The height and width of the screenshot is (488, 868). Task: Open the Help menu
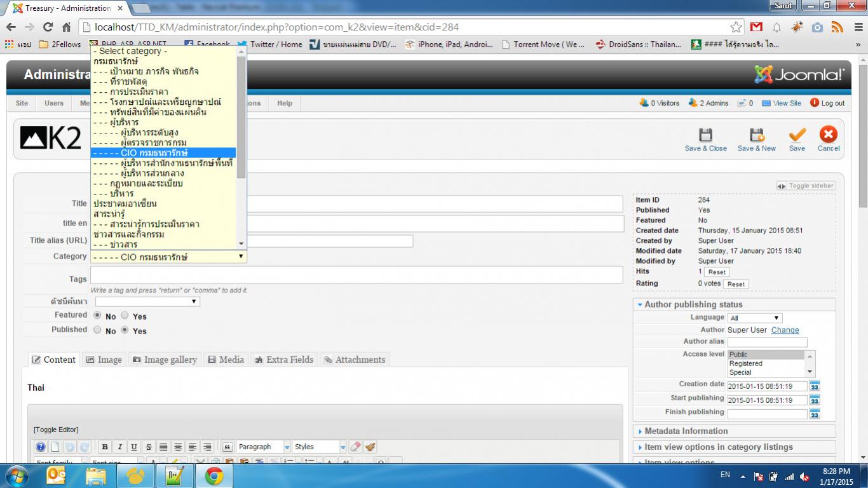pos(285,103)
